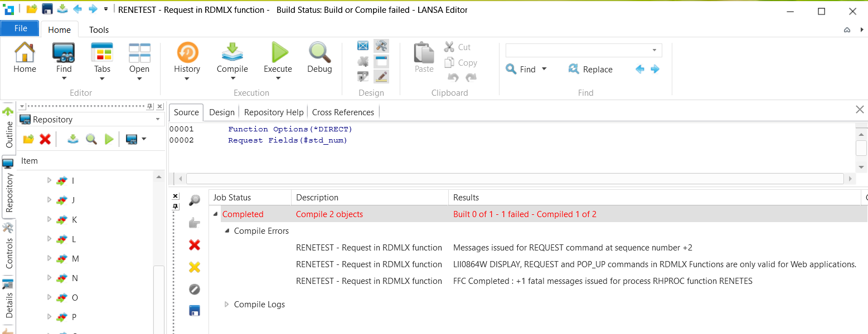Click into the search text input field
Image resolution: width=868 pixels, height=334 pixels.
tap(578, 50)
